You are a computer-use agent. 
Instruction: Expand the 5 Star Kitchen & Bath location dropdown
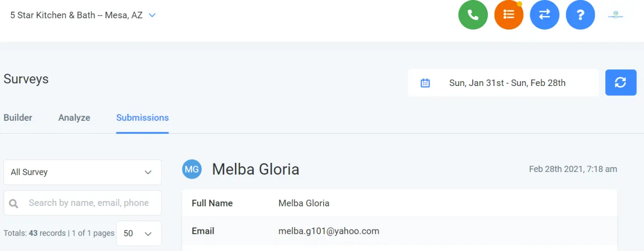click(x=83, y=15)
